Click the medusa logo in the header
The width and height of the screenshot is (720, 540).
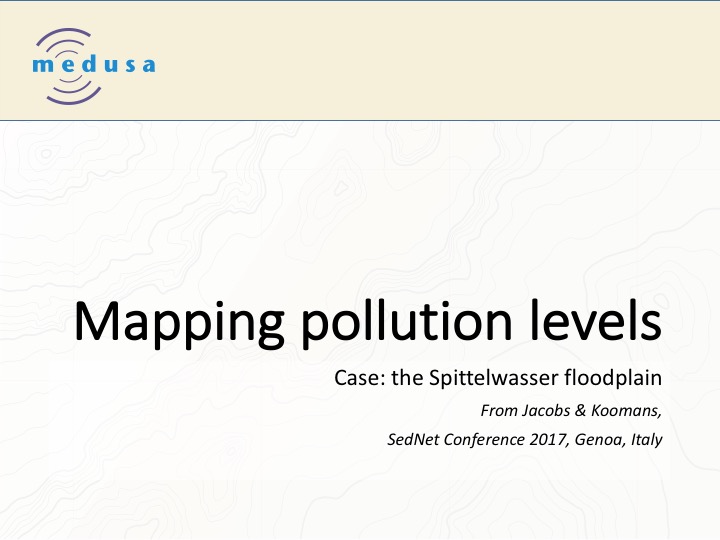[x=93, y=66]
